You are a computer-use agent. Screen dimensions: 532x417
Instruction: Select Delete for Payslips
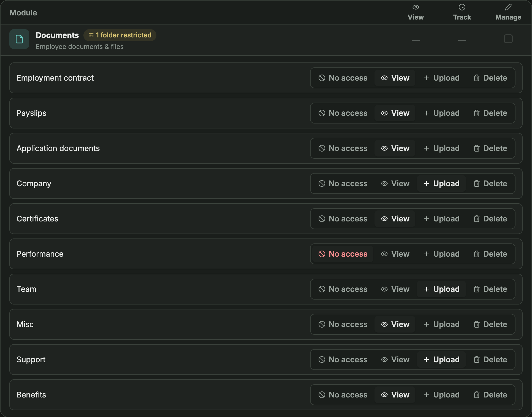pyautogui.click(x=490, y=113)
